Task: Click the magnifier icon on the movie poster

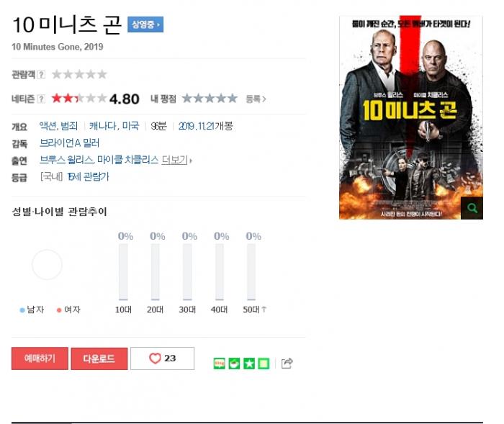Action: tap(472, 208)
